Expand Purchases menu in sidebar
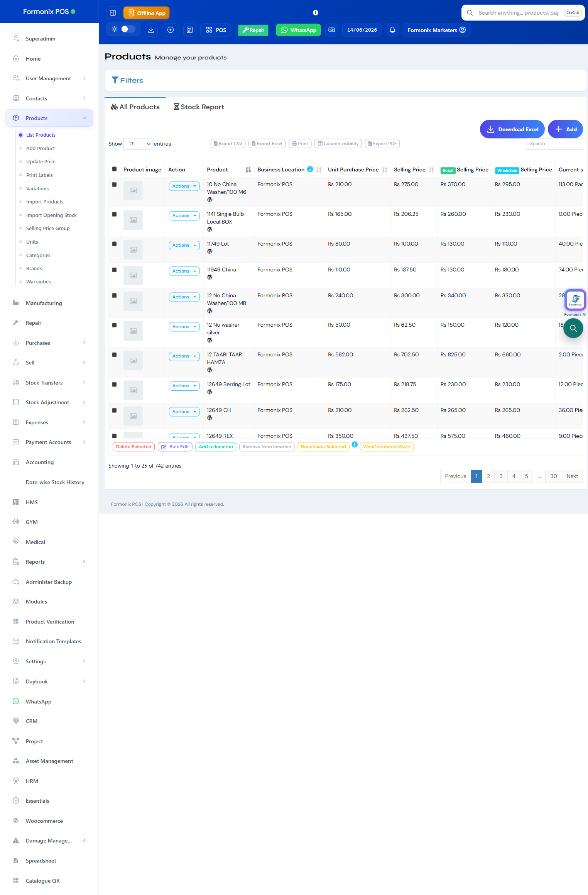The image size is (588, 895). 49,343
